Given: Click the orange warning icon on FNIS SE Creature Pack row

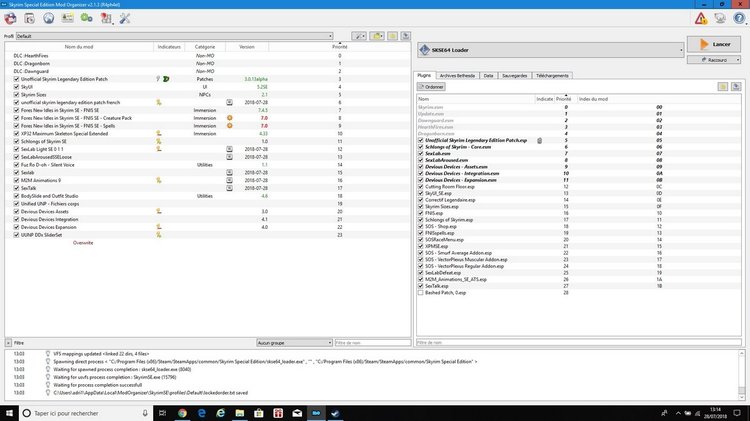Looking at the screenshot, I should (x=230, y=118).
